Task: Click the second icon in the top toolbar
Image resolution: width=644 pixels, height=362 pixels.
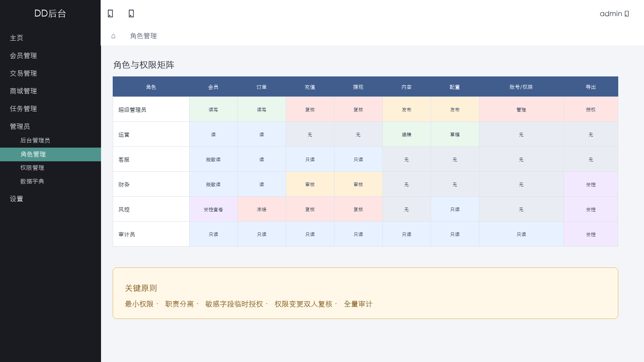Action: [x=131, y=13]
